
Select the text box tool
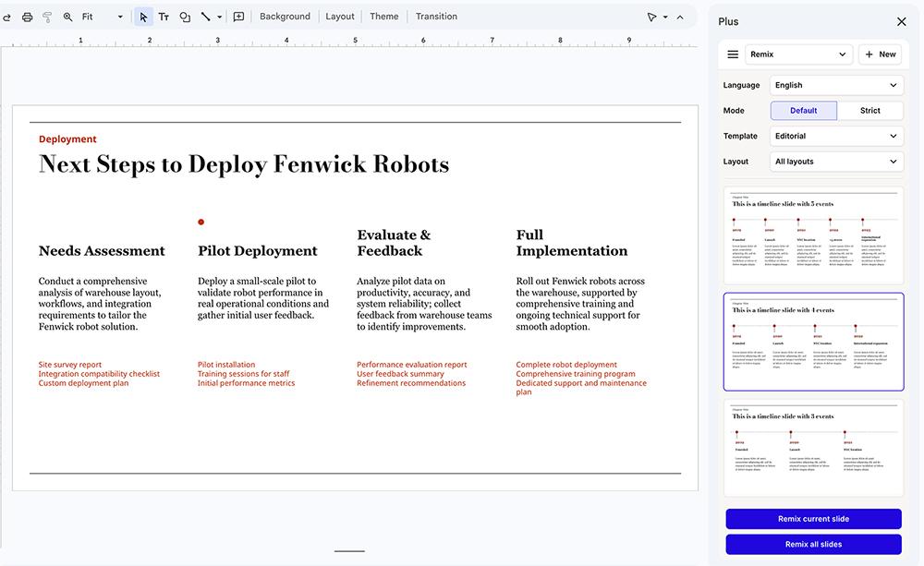click(x=164, y=17)
